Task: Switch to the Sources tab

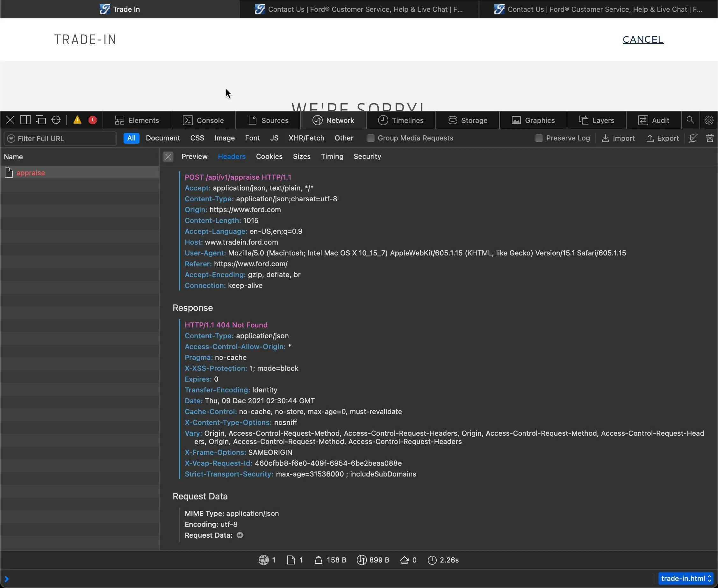Action: point(268,120)
